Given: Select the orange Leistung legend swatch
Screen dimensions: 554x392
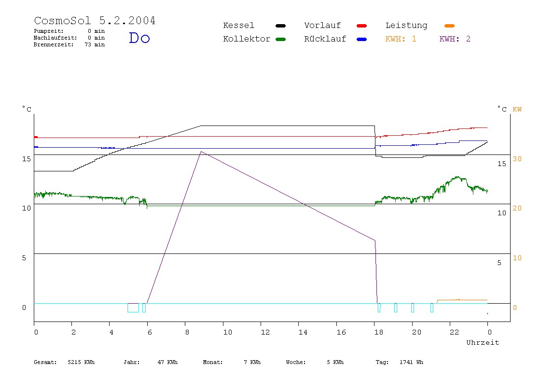Looking at the screenshot, I should tap(449, 26).
